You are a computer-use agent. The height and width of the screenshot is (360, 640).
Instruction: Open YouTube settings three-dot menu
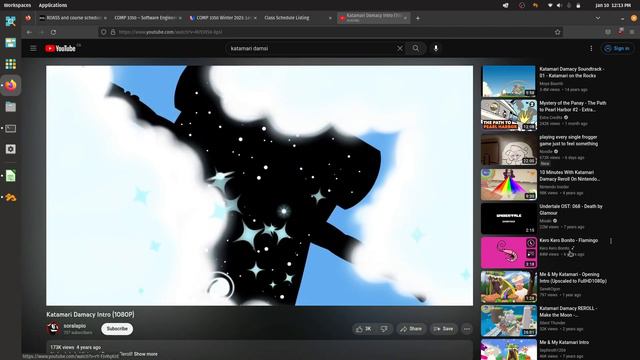coord(591,49)
